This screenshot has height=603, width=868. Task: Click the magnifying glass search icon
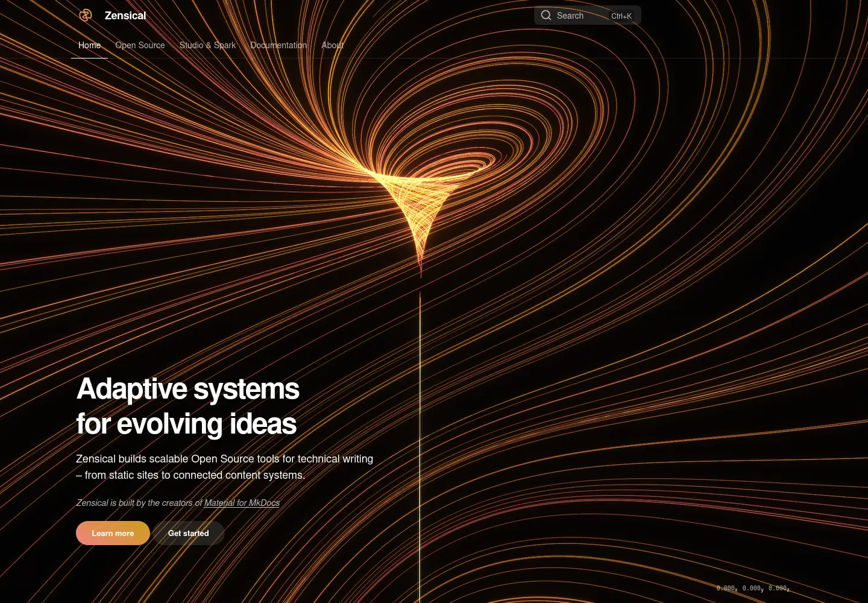[546, 15]
